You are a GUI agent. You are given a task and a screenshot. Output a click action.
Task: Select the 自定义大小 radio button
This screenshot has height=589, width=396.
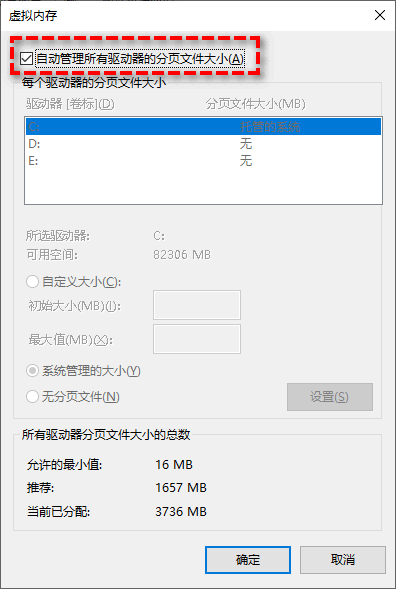[x=32, y=282]
